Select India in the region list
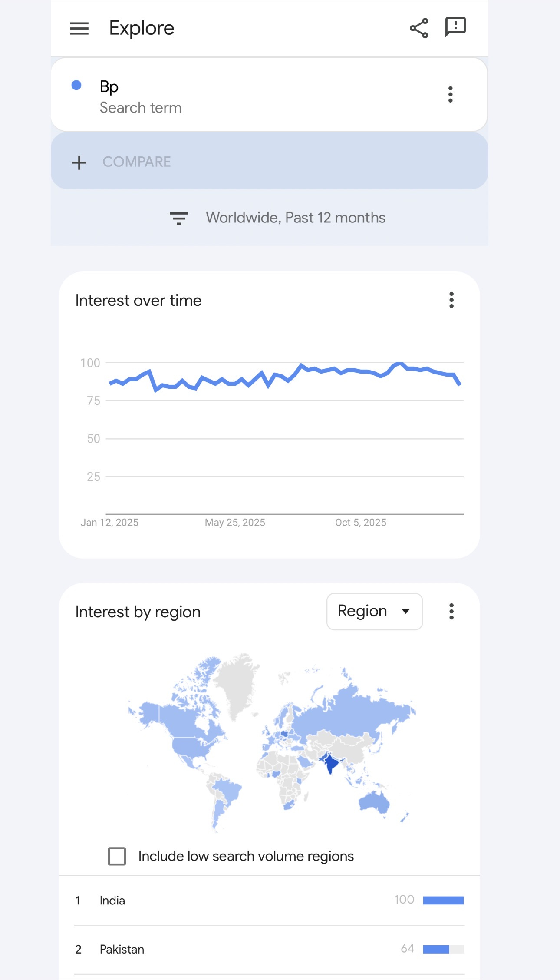560x980 pixels. (112, 901)
